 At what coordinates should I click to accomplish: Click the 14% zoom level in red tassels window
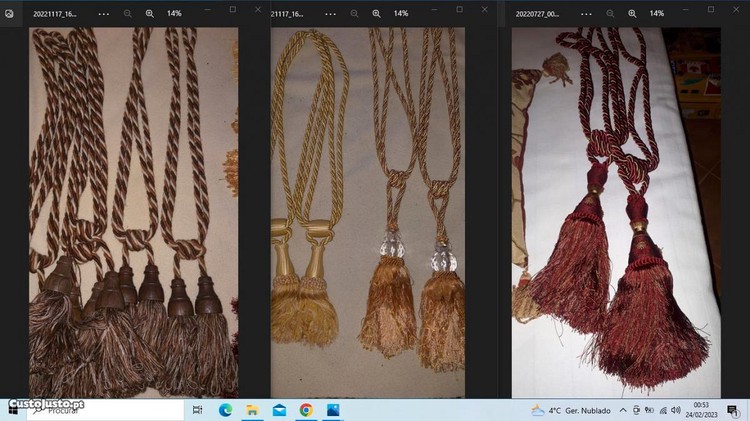click(x=657, y=13)
